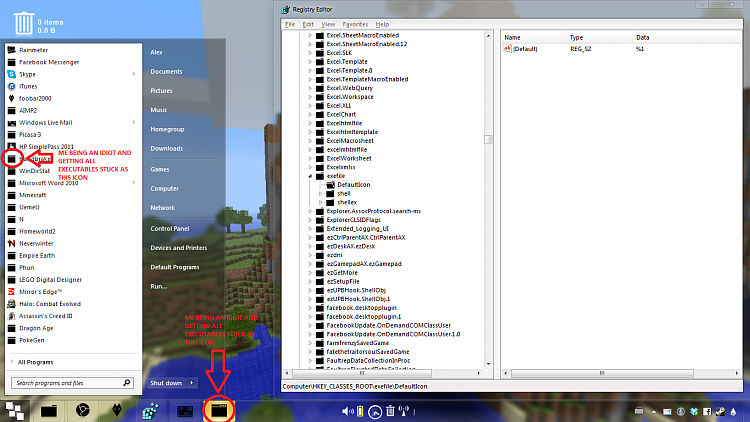The height and width of the screenshot is (422, 750).
Task: Select the (Default) value in the right pane
Action: 525,49
